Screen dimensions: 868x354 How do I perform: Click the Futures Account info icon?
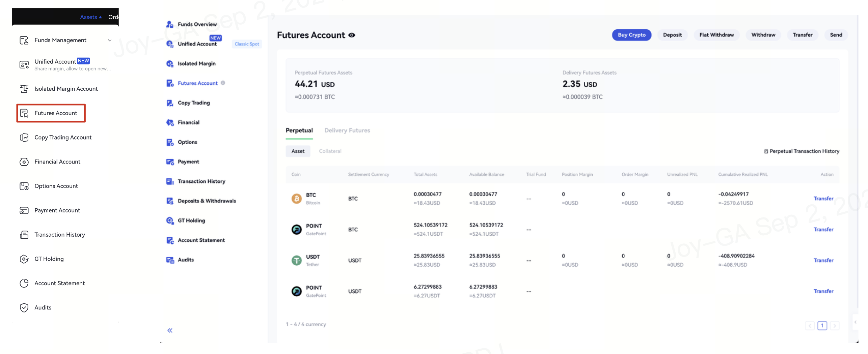(x=223, y=83)
